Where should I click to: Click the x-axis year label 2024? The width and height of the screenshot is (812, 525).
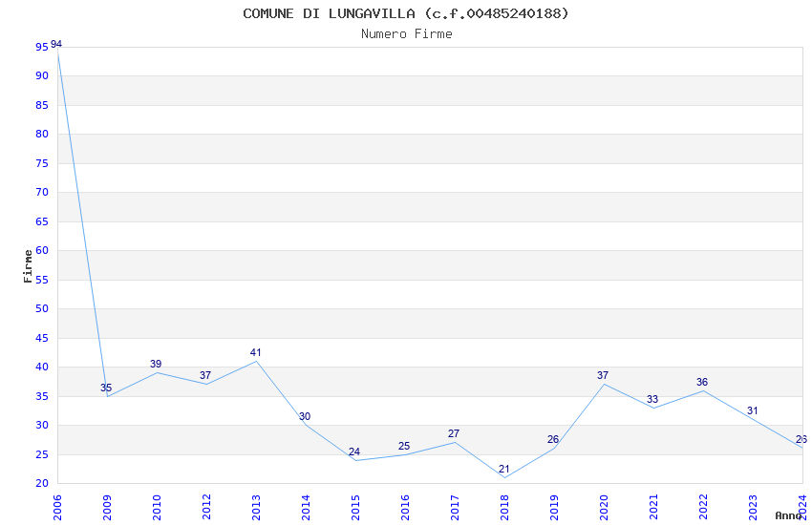(x=802, y=507)
